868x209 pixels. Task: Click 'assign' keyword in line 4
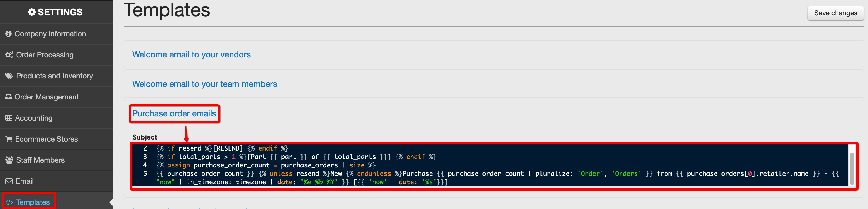(178, 165)
